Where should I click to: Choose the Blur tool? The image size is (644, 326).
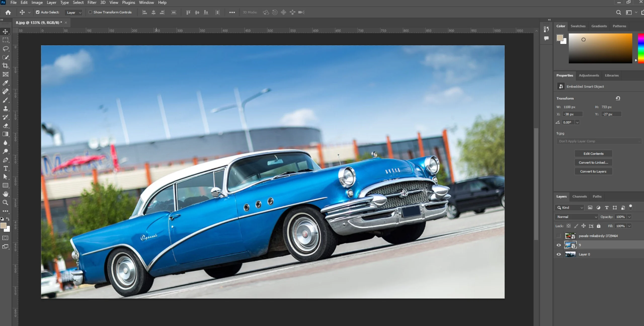tap(5, 143)
